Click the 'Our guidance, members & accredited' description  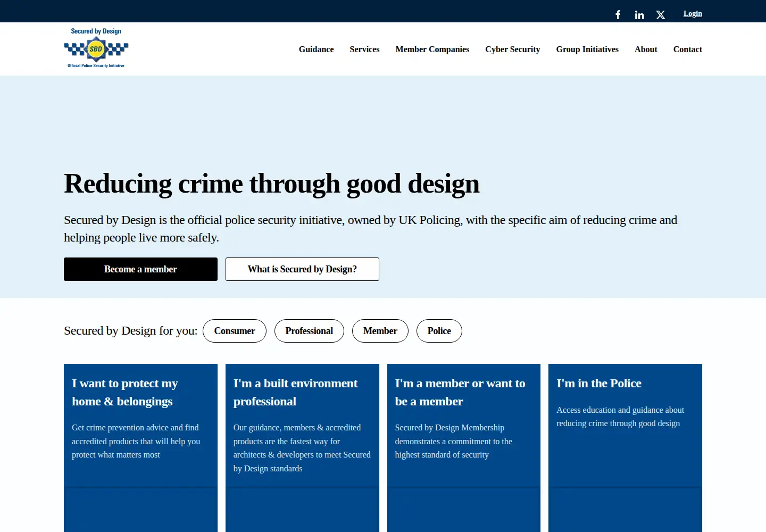pyautogui.click(x=302, y=448)
